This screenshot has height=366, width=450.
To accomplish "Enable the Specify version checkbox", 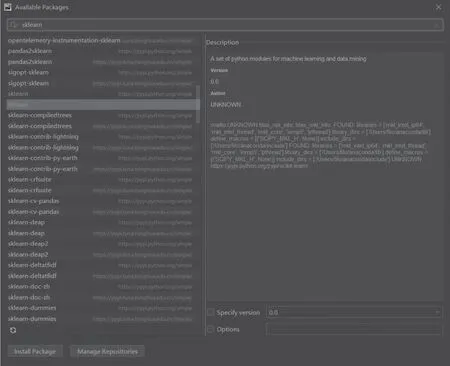I will pyautogui.click(x=211, y=312).
